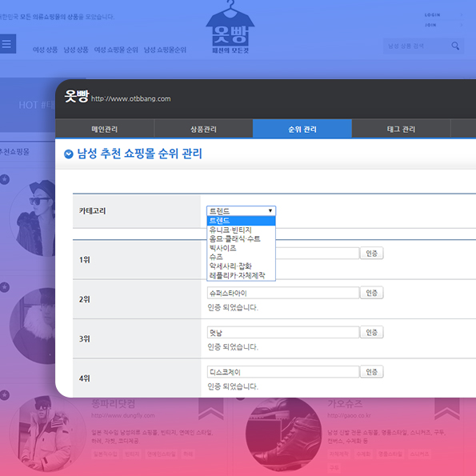Open the http://gaoo.co.kr link
The width and height of the screenshot is (476, 476).
pyautogui.click(x=349, y=415)
